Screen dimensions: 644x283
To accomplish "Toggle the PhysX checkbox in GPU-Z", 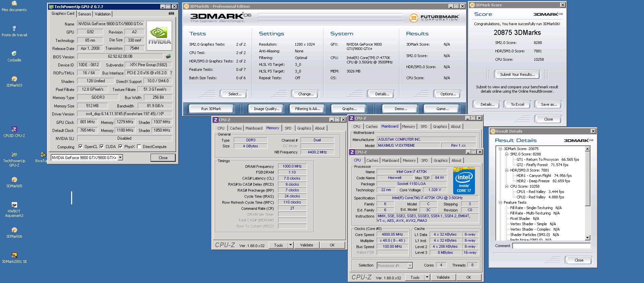I will [x=120, y=147].
